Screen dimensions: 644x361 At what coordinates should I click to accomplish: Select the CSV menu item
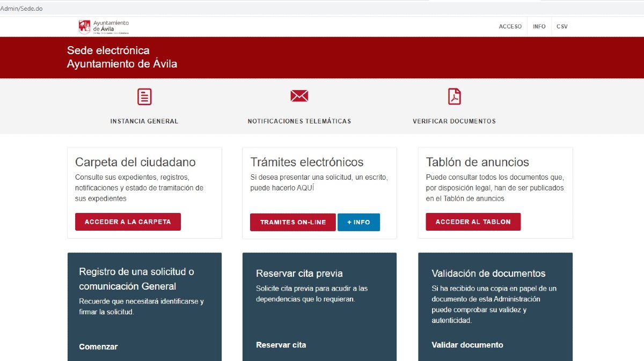[x=562, y=26]
